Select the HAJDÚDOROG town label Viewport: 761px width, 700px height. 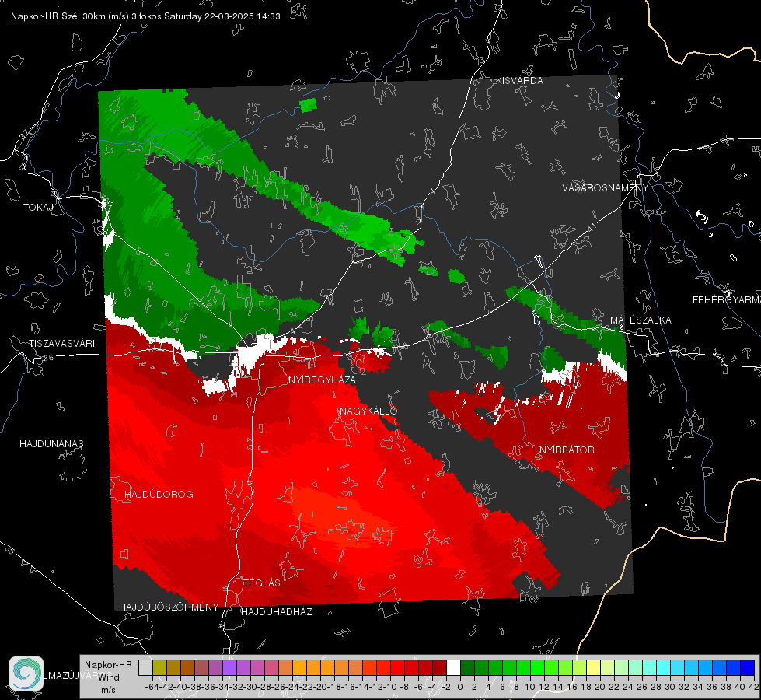(x=159, y=495)
